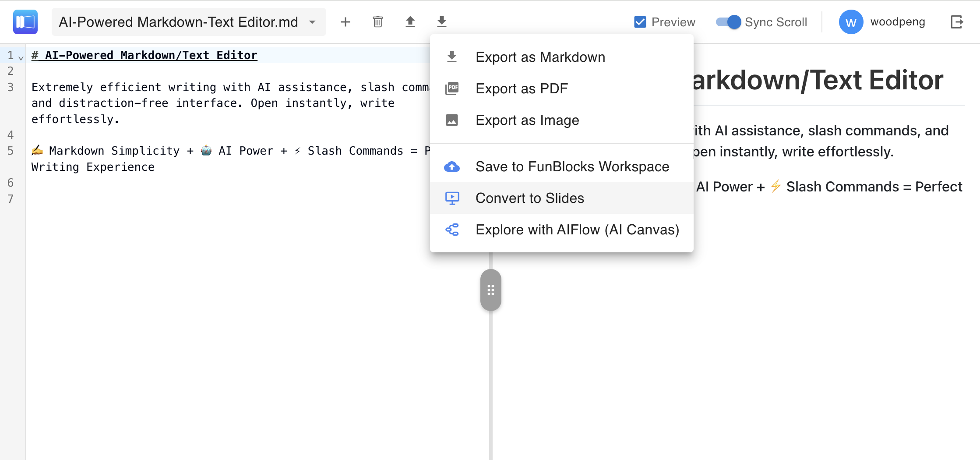
Task: Select Export as Markdown menu entry
Action: [540, 57]
